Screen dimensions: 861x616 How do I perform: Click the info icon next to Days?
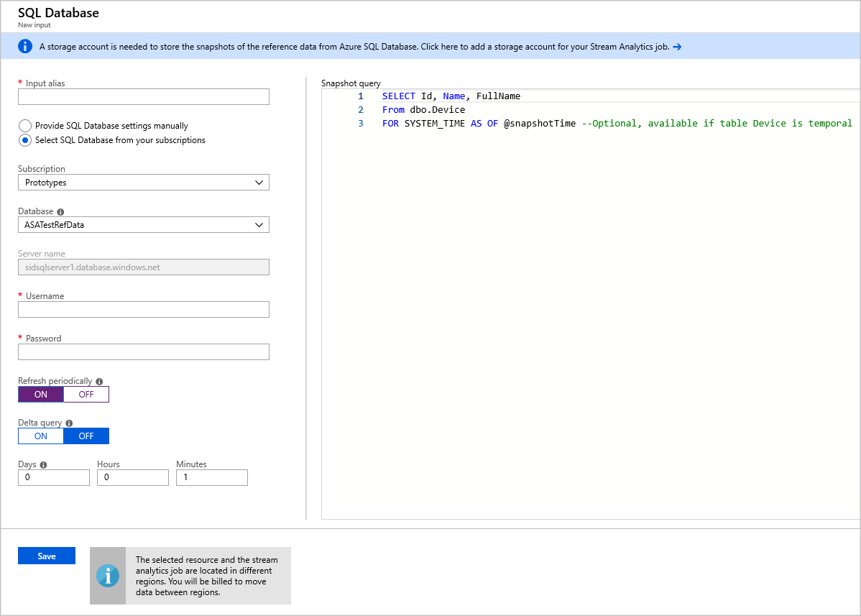coord(42,464)
